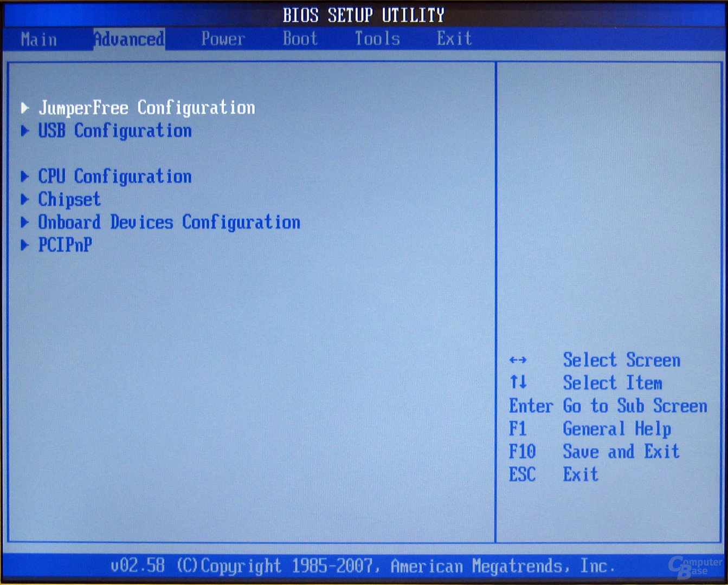Click the Go to Sub Screen text

click(x=635, y=406)
